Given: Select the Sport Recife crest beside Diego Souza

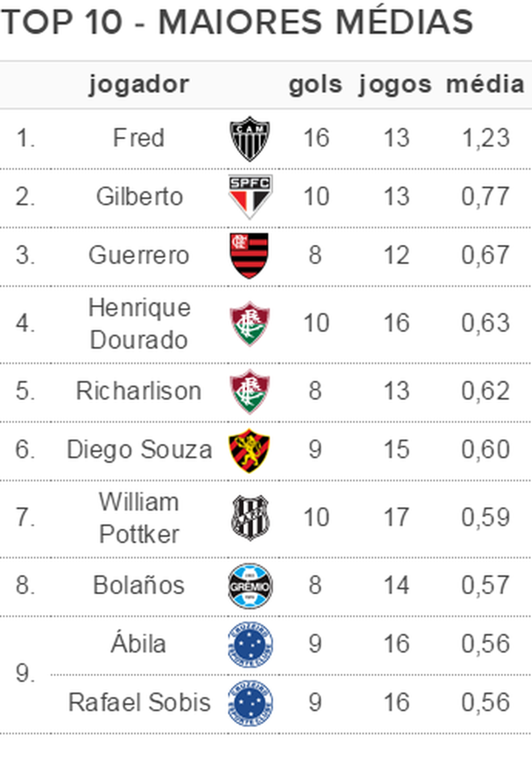Looking at the screenshot, I should [249, 450].
